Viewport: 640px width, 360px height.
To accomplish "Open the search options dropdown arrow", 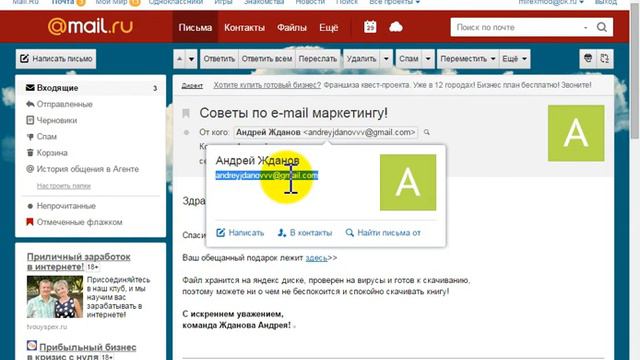I will (585, 28).
